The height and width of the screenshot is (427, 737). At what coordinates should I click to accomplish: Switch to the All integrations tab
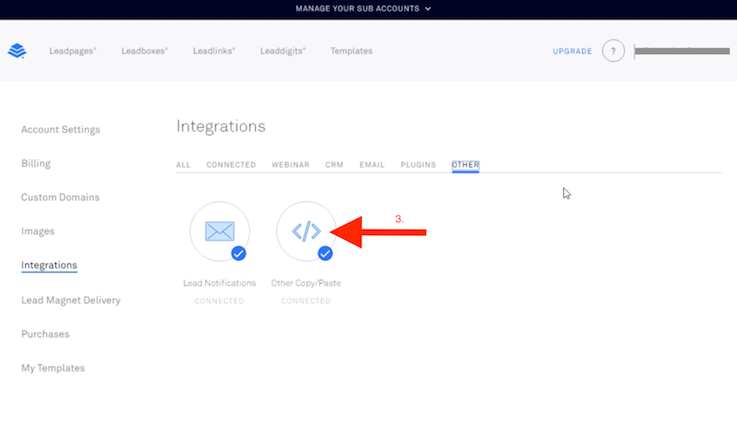(183, 165)
